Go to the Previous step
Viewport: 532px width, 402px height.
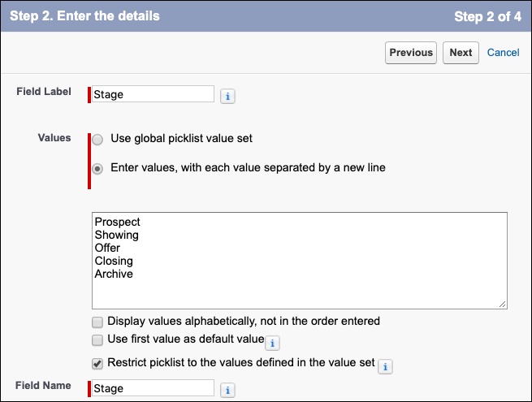pyautogui.click(x=411, y=53)
